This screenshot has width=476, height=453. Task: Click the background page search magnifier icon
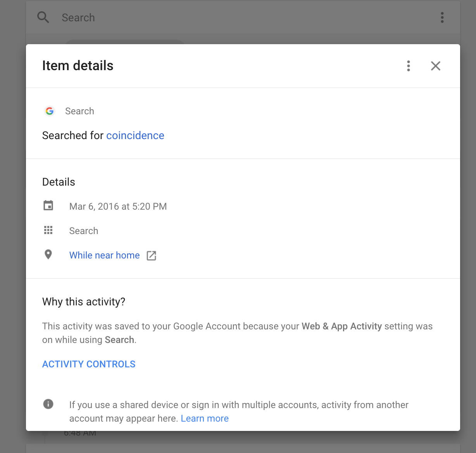click(x=43, y=17)
